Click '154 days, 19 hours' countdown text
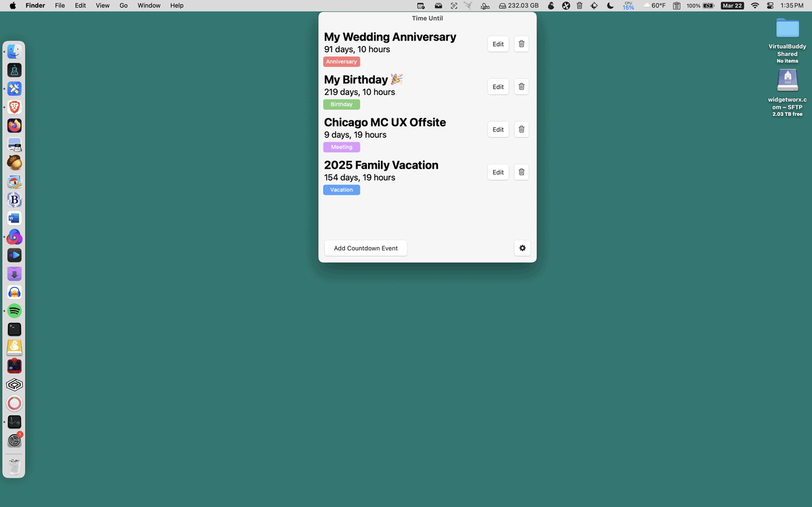Viewport: 812px width, 507px height. [x=359, y=177]
